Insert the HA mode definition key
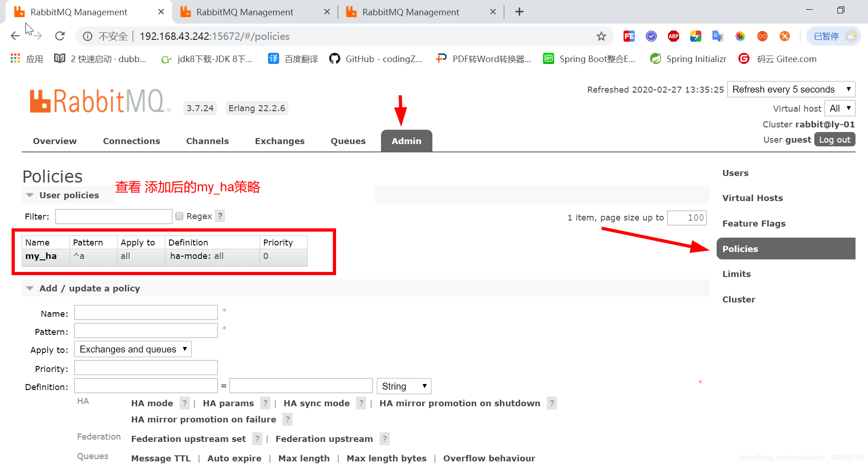868x466 pixels. click(152, 403)
